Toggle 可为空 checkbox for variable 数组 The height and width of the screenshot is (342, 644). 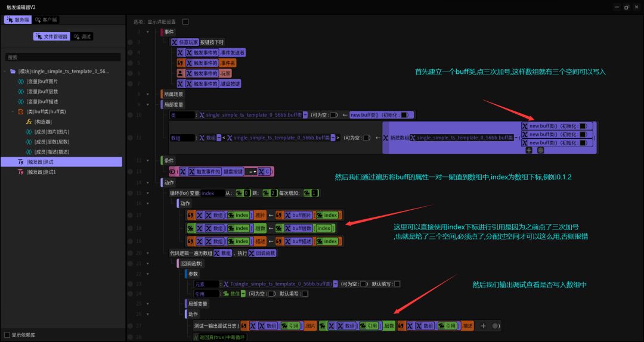[x=366, y=138]
